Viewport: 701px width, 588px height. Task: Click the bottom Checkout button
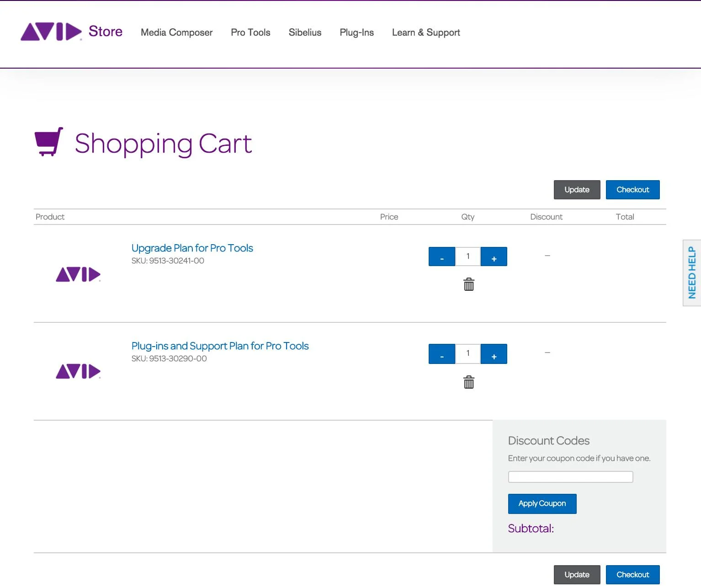(x=632, y=575)
